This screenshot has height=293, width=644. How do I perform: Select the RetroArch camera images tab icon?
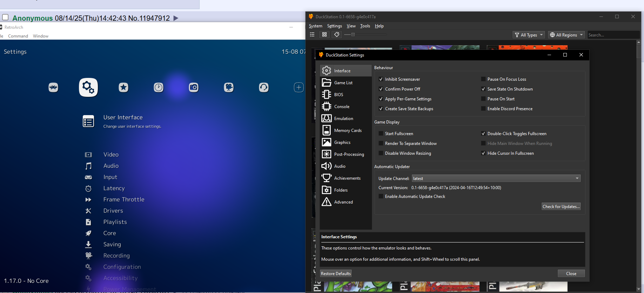click(x=194, y=87)
